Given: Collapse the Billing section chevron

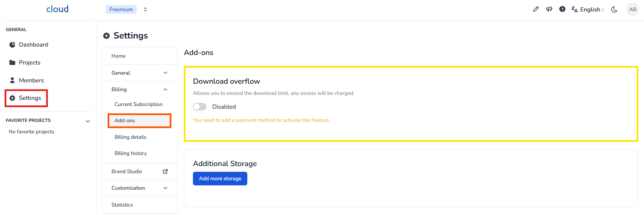Looking at the screenshot, I should coord(165,89).
